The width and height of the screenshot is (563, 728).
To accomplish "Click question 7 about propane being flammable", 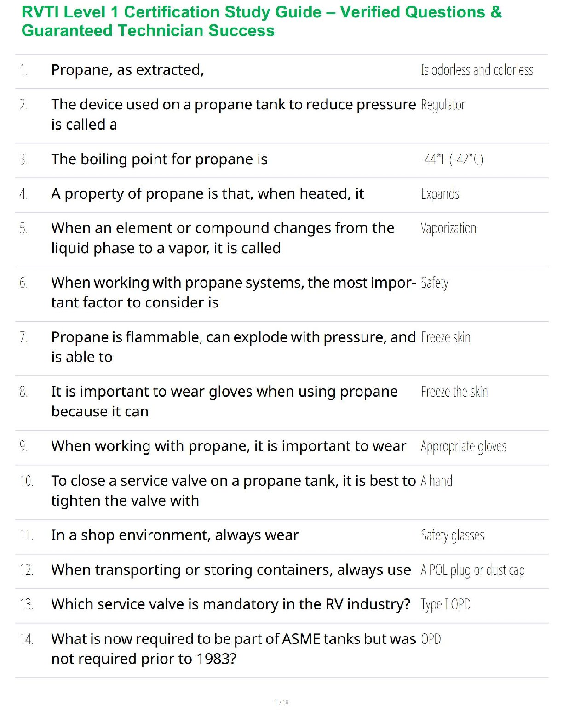I will coord(233,347).
